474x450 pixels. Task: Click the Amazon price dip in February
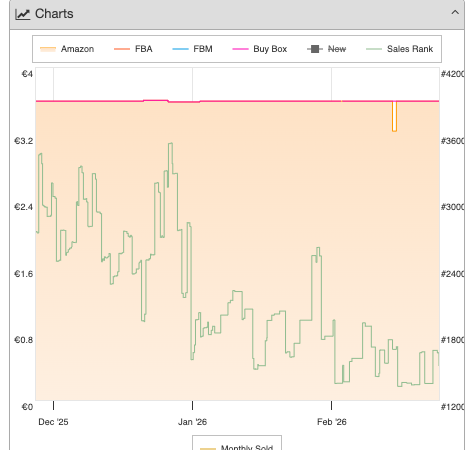click(394, 117)
